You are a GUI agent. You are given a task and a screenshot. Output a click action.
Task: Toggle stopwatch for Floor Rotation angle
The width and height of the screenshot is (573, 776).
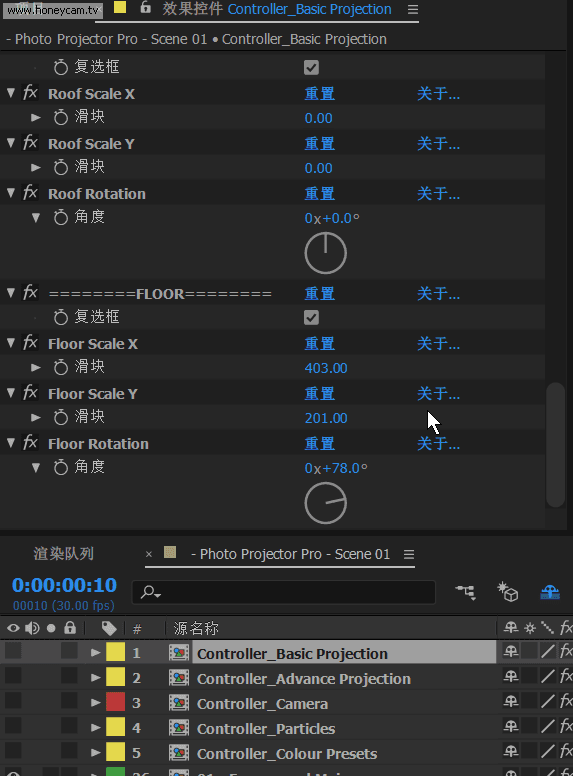pyautogui.click(x=61, y=467)
